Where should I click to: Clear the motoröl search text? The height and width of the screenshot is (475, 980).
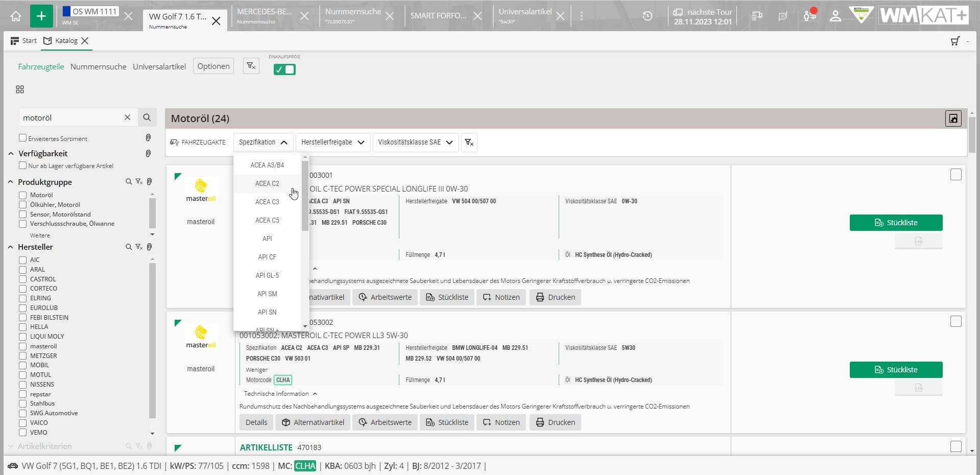(128, 117)
